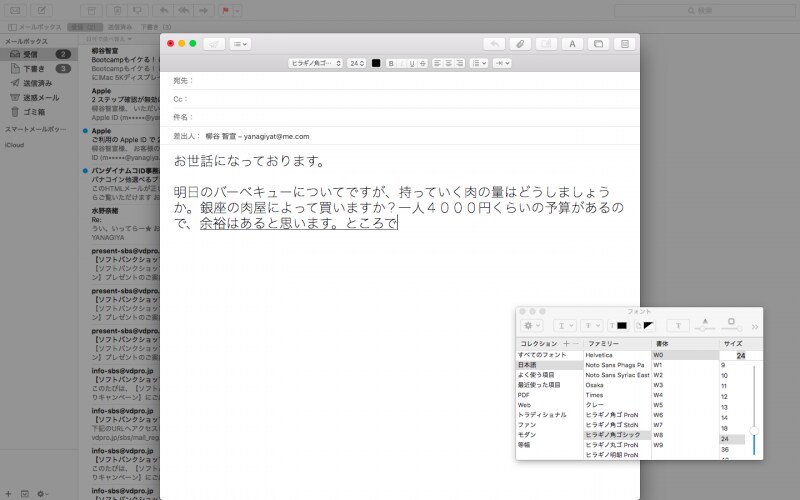The image size is (800, 500).
Task: Click the reply arrow in compose window
Action: click(494, 44)
